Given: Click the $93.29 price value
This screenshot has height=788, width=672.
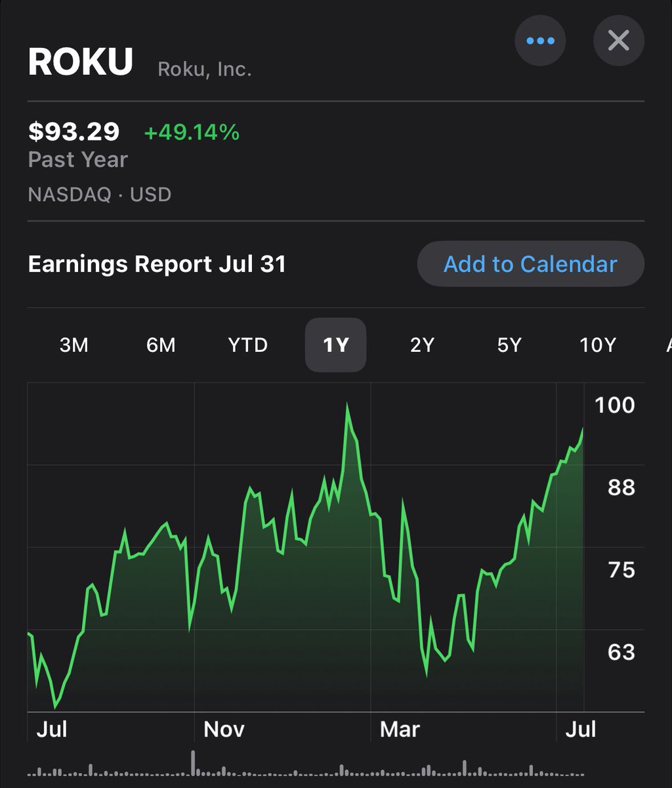Looking at the screenshot, I should [x=74, y=132].
